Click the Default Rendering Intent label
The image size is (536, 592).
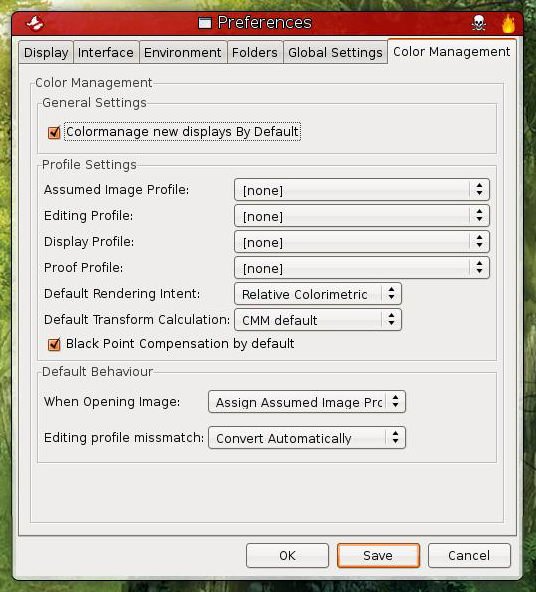click(122, 294)
